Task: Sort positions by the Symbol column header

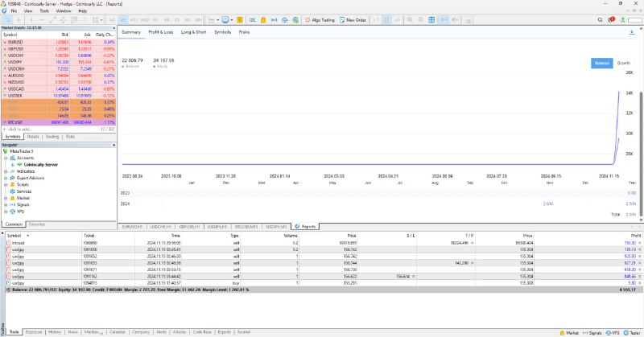Action: 14,236
